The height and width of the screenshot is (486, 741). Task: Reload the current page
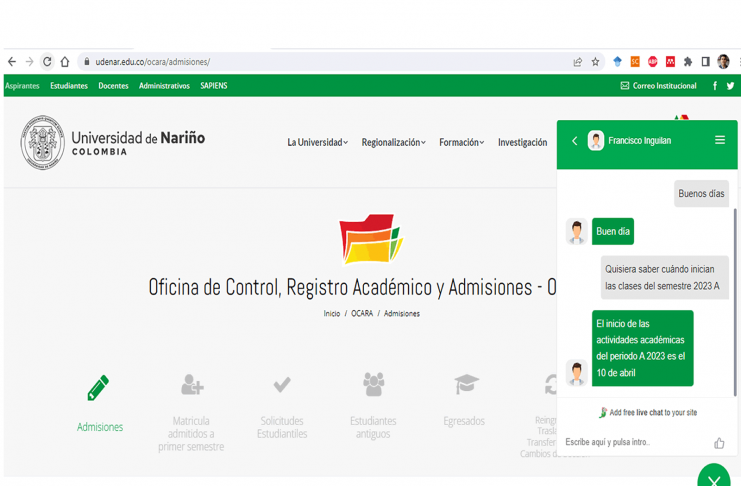pyautogui.click(x=47, y=62)
